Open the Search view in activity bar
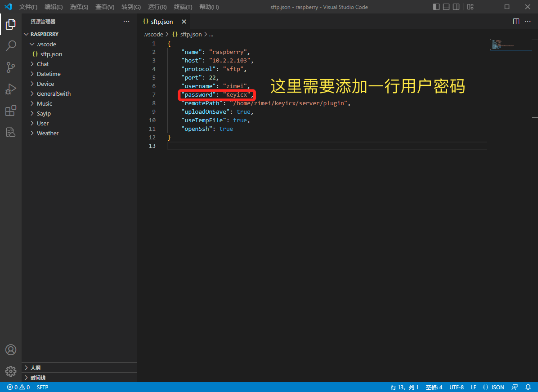This screenshot has height=392, width=538. point(11,45)
